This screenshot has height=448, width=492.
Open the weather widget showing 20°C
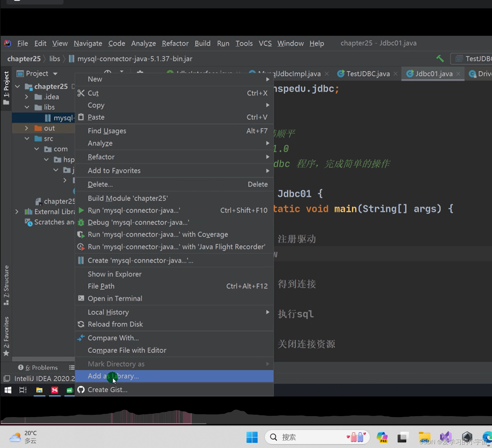[x=23, y=437]
